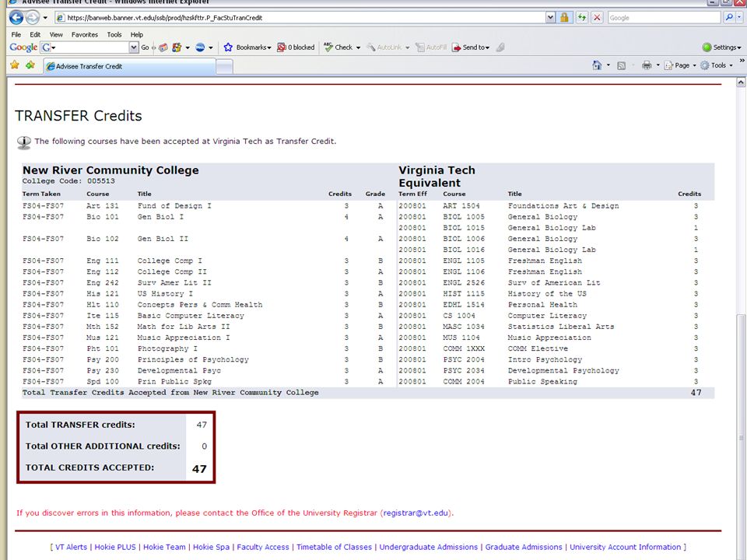Click the AutoLink toolbar button
Image resolution: width=747 pixels, height=560 pixels.
384,47
